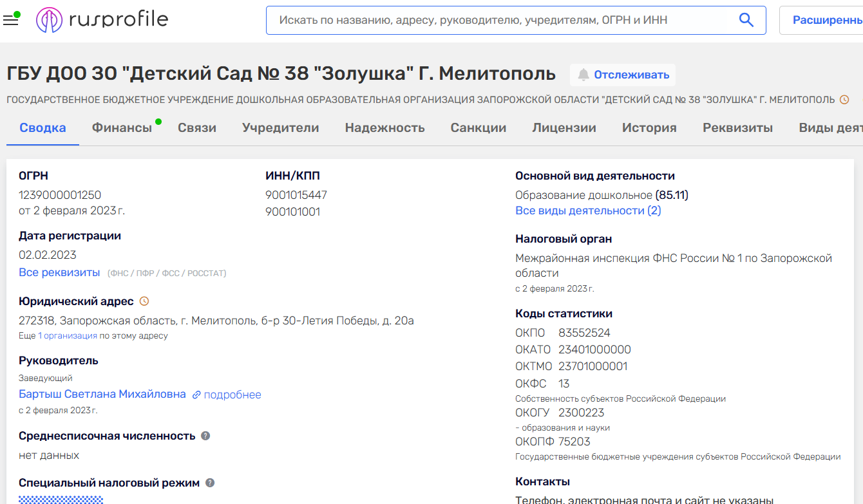Click the rusprofile logo
The image size is (863, 504).
point(102,20)
